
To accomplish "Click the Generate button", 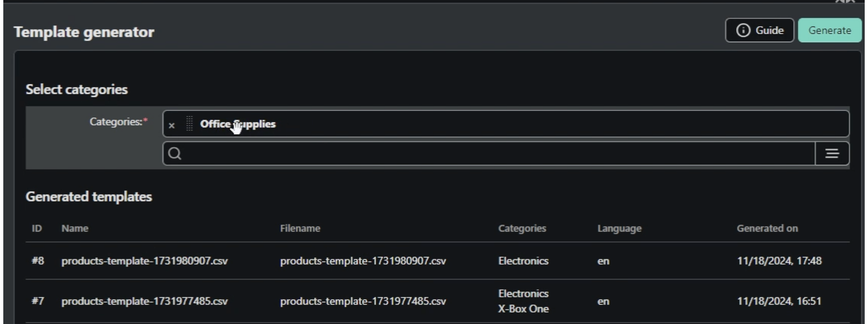I will point(829,30).
